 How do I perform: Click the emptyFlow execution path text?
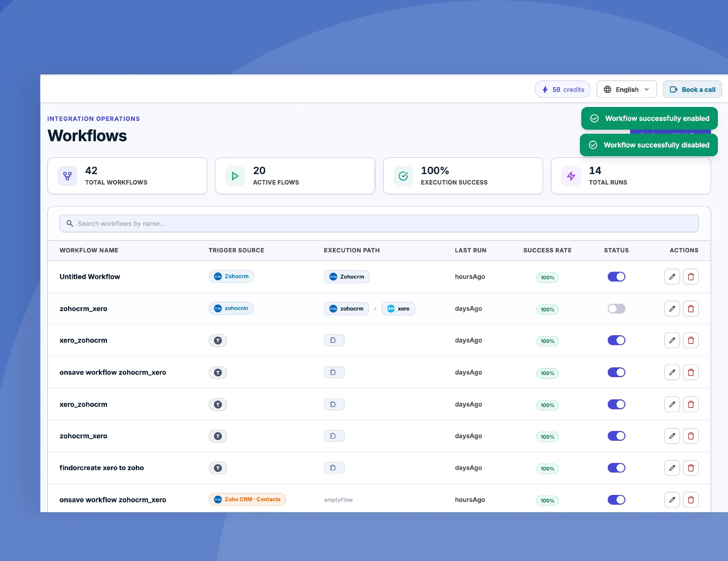click(x=338, y=500)
